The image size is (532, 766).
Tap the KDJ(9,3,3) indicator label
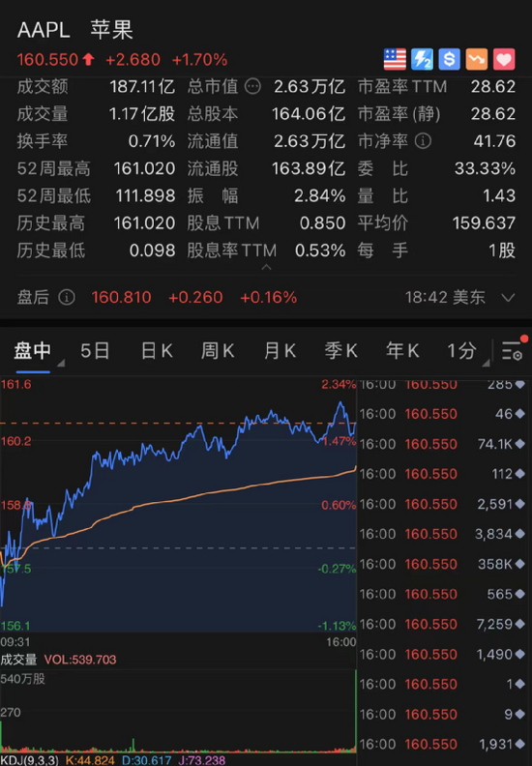29,760
